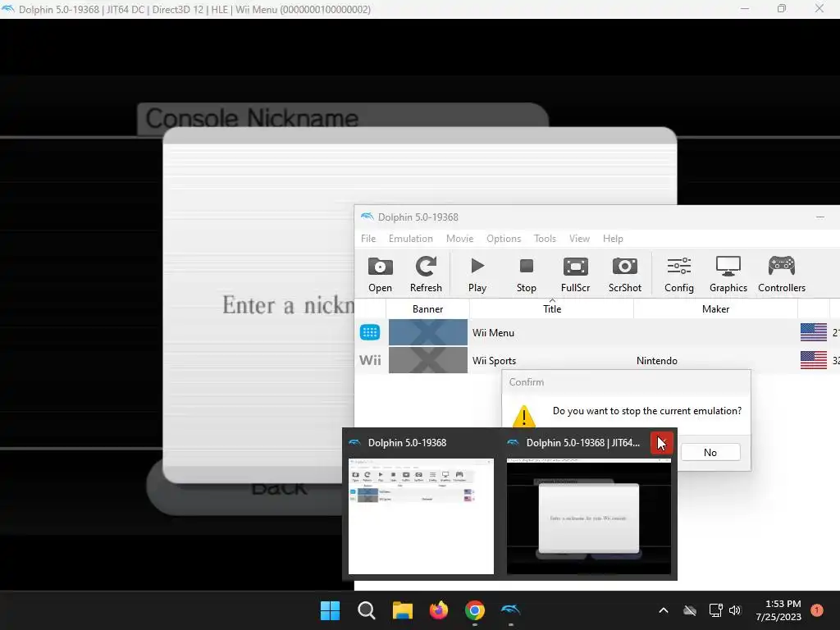Toggle FullScr fullscreen mode icon
The width and height of the screenshot is (840, 630).
pos(575,274)
